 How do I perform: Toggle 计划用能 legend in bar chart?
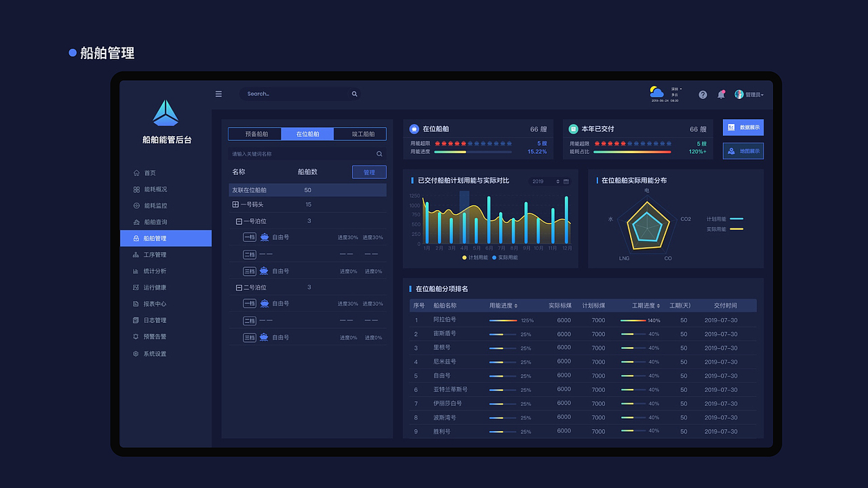tap(475, 258)
